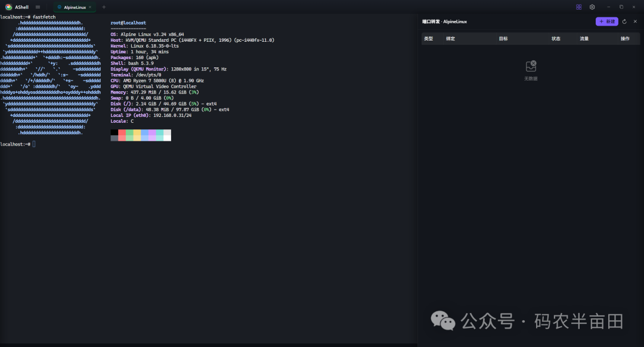
Task: Click the GPU: QEMU Virtual Video Controller line
Action: point(154,86)
